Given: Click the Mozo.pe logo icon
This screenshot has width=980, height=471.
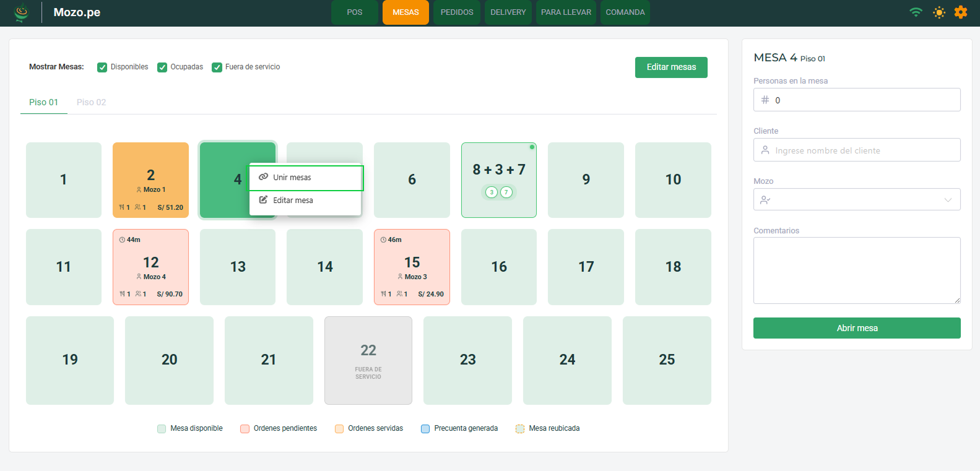Looking at the screenshot, I should click(x=22, y=12).
